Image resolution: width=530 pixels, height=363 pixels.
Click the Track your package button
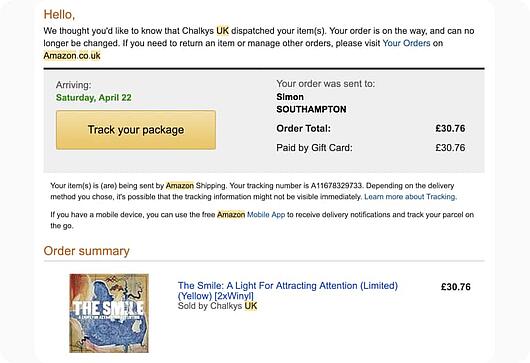click(x=136, y=130)
